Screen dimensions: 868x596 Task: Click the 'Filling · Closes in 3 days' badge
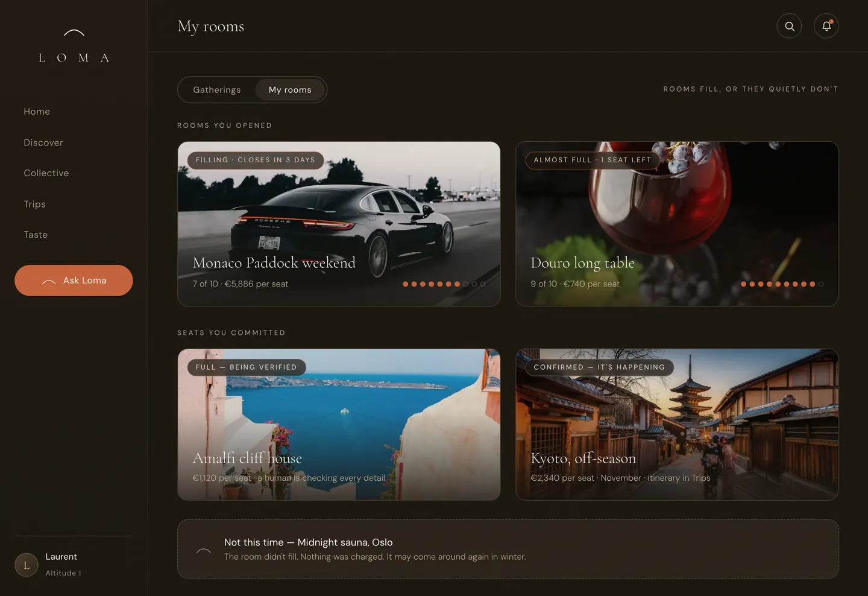click(x=256, y=160)
